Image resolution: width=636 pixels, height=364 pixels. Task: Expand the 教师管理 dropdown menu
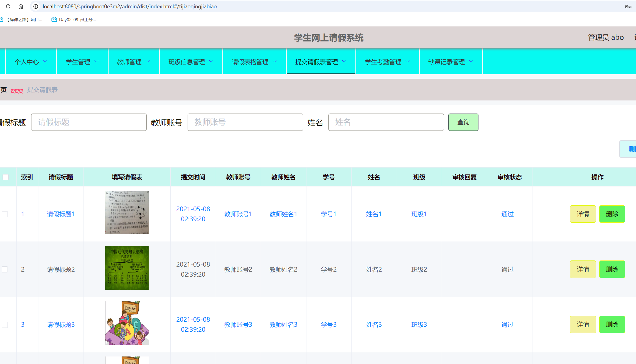pos(133,62)
